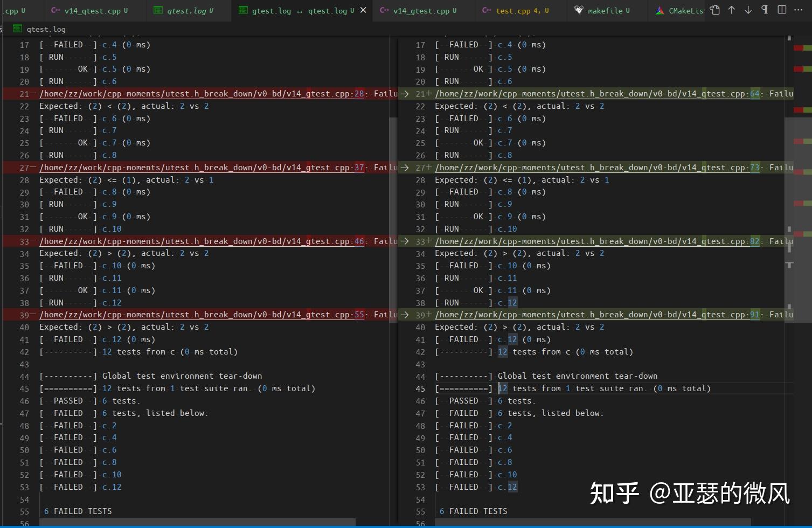Screen dimensions: 812x528
Task: Open the More Actions ellipsis menu
Action: tap(799, 10)
